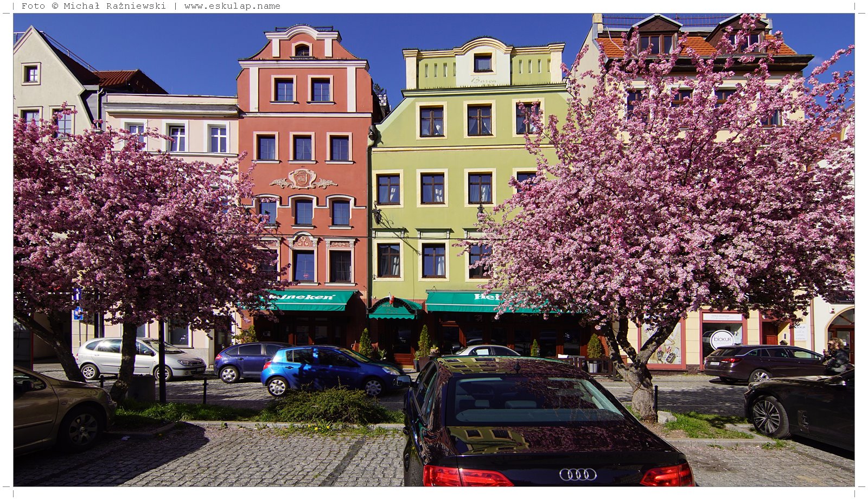868x500 pixels.
Task: Click the round BIOKUR shop sign
Action: click(x=722, y=339)
